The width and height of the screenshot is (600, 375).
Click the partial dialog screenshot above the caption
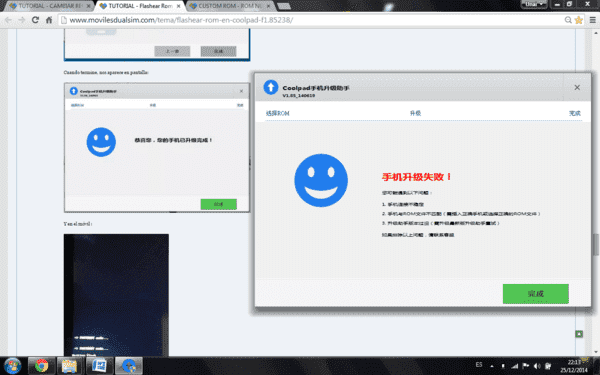pyautogui.click(x=157, y=45)
